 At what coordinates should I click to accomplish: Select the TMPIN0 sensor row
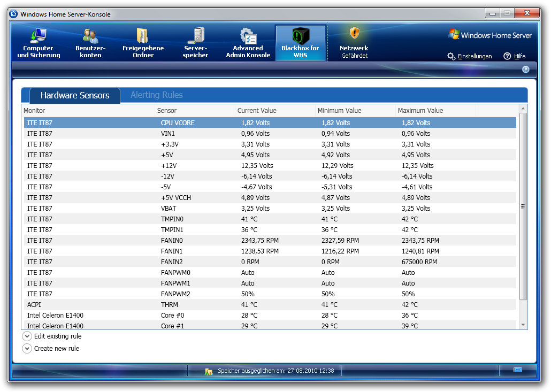tap(270, 219)
